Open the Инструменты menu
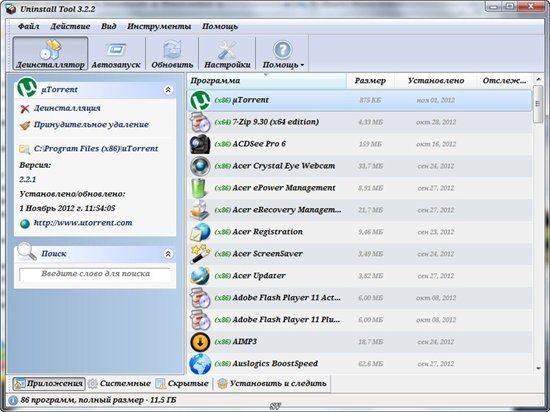 point(159,26)
